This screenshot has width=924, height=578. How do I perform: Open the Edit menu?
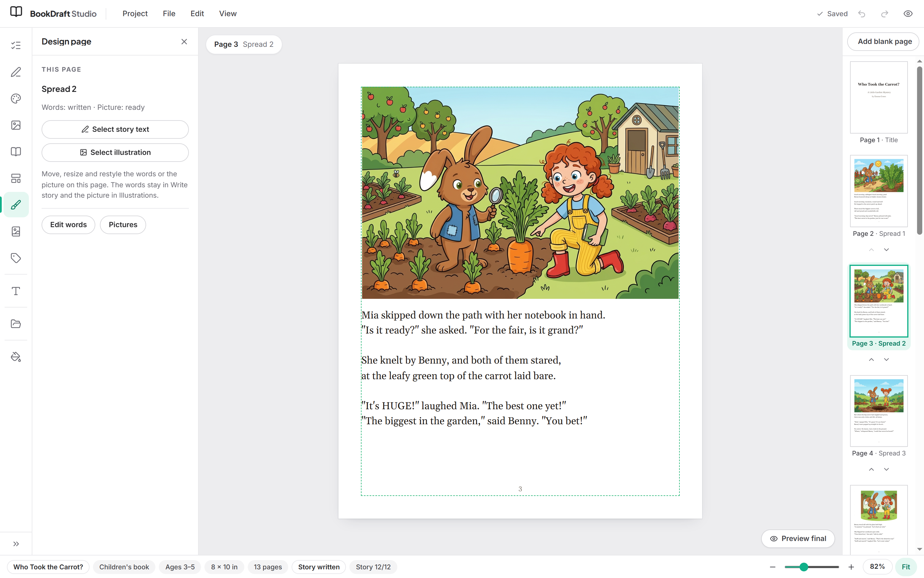(197, 14)
